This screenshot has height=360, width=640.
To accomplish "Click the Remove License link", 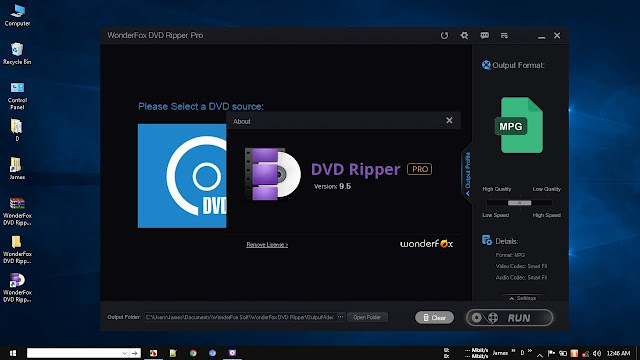I will [x=267, y=244].
